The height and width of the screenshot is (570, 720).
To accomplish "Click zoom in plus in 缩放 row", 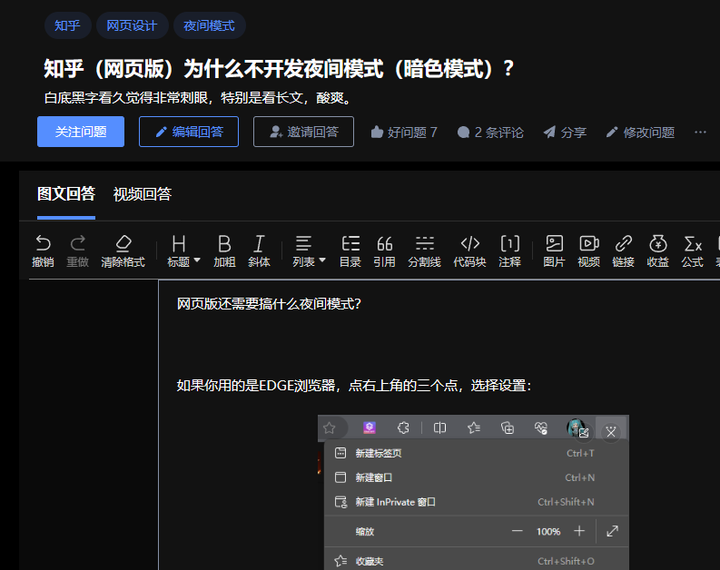I will [x=579, y=531].
